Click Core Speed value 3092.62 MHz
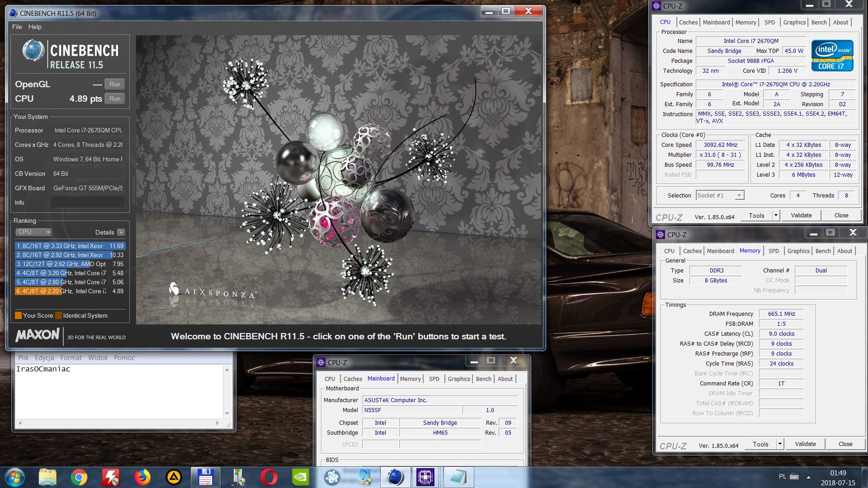The image size is (868, 488). pos(720,145)
